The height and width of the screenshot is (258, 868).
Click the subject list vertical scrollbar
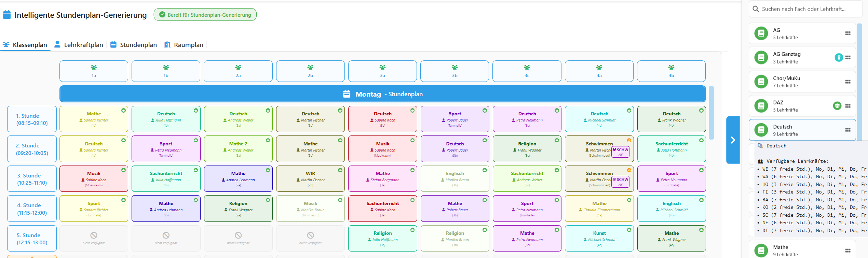[859, 82]
